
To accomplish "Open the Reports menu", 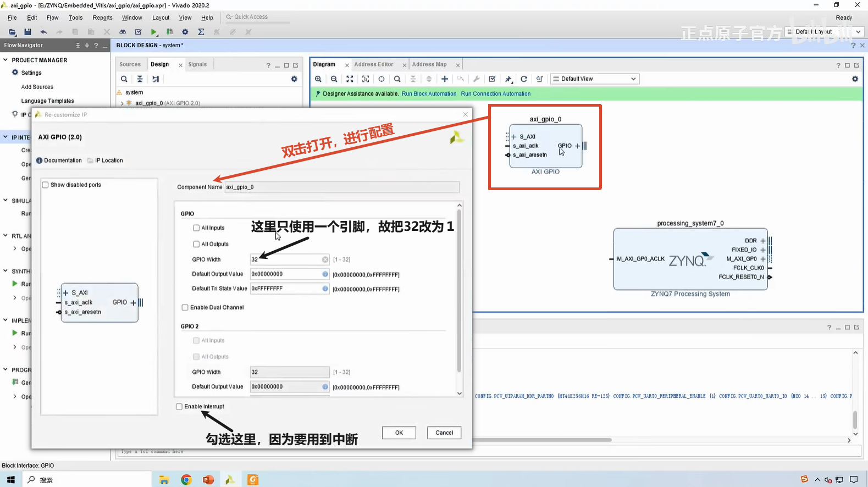I will (102, 18).
